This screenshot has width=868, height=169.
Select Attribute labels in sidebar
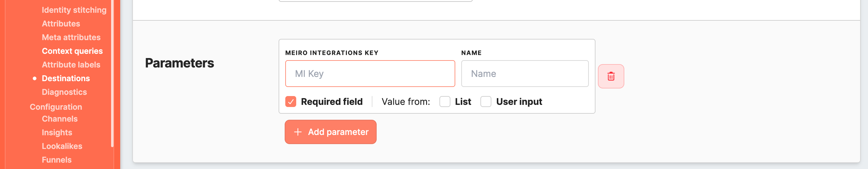click(71, 65)
